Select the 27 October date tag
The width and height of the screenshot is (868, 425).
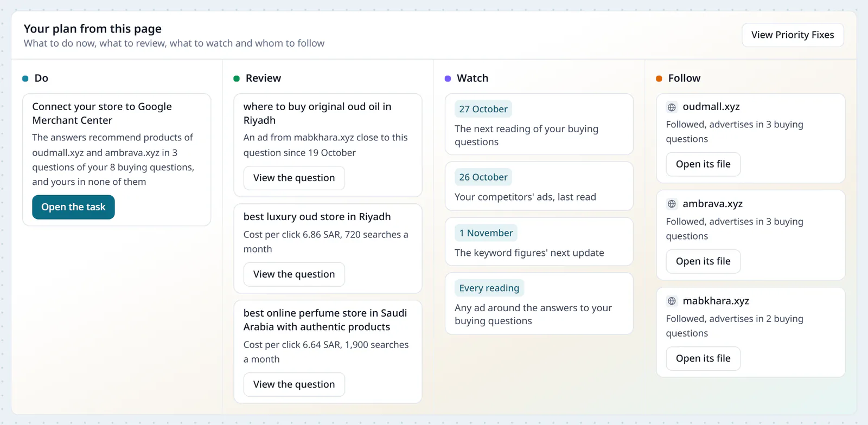coord(483,109)
